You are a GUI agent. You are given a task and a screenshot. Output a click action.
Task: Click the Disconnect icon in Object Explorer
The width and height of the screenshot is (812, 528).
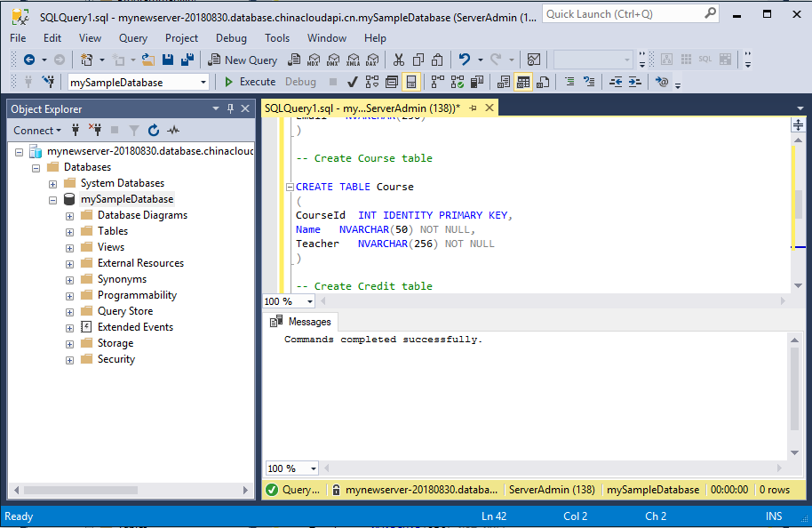pyautogui.click(x=95, y=130)
